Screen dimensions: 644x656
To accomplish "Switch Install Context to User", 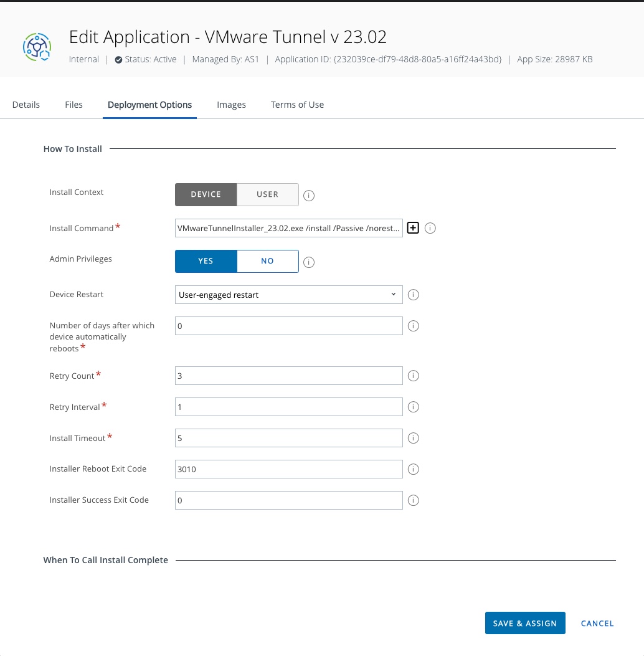I will pyautogui.click(x=268, y=194).
